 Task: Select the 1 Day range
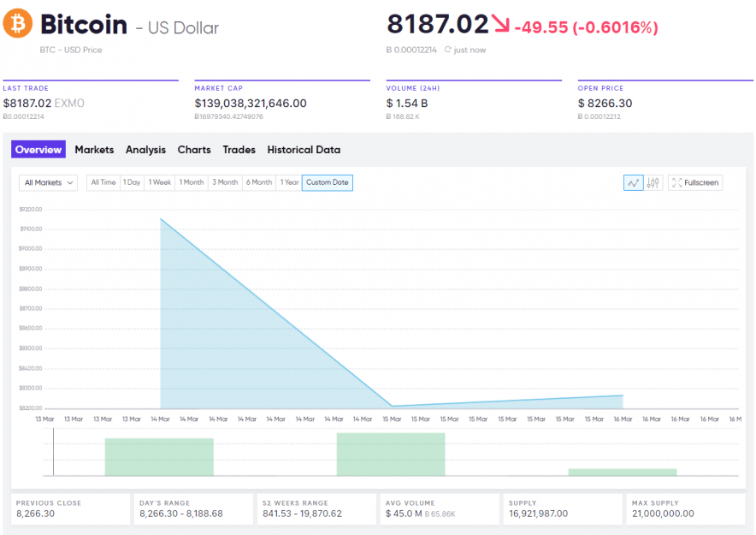point(132,182)
